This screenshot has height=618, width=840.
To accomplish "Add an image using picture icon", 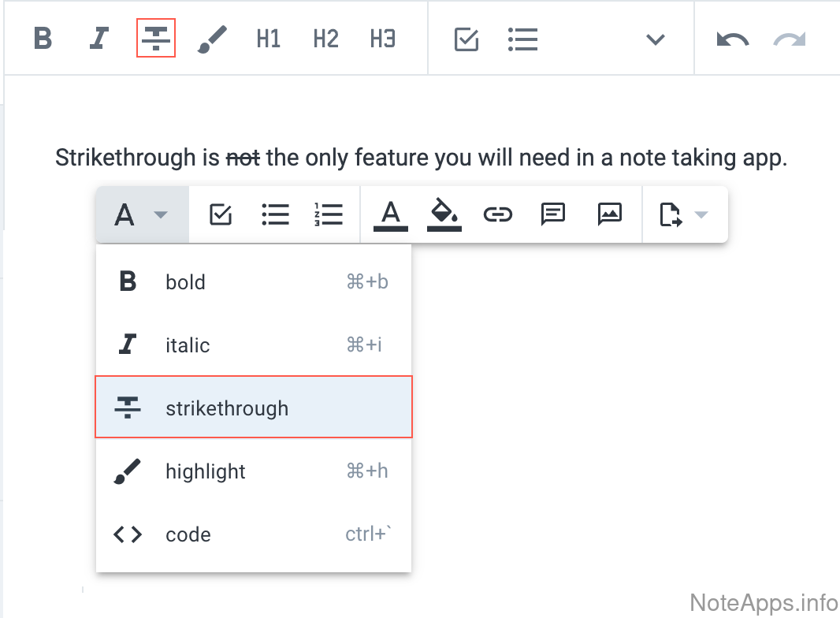I will [610, 214].
